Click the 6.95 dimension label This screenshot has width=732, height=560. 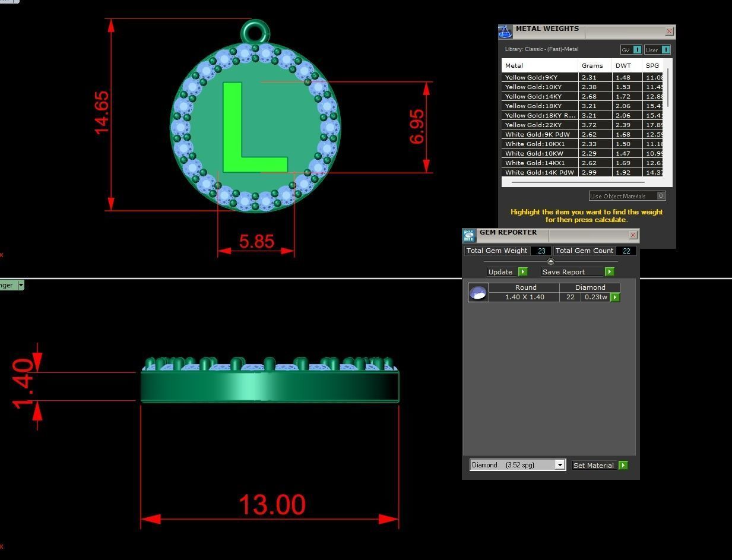[x=417, y=126]
